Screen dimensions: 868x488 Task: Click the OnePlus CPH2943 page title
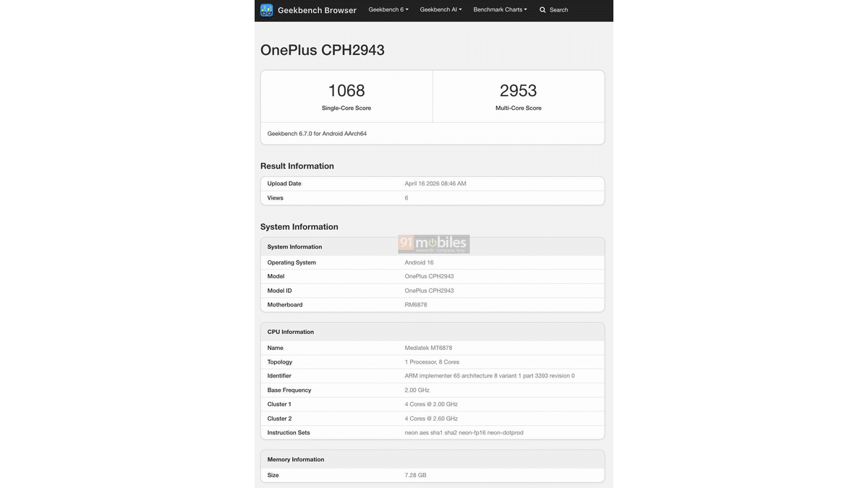[x=323, y=50]
